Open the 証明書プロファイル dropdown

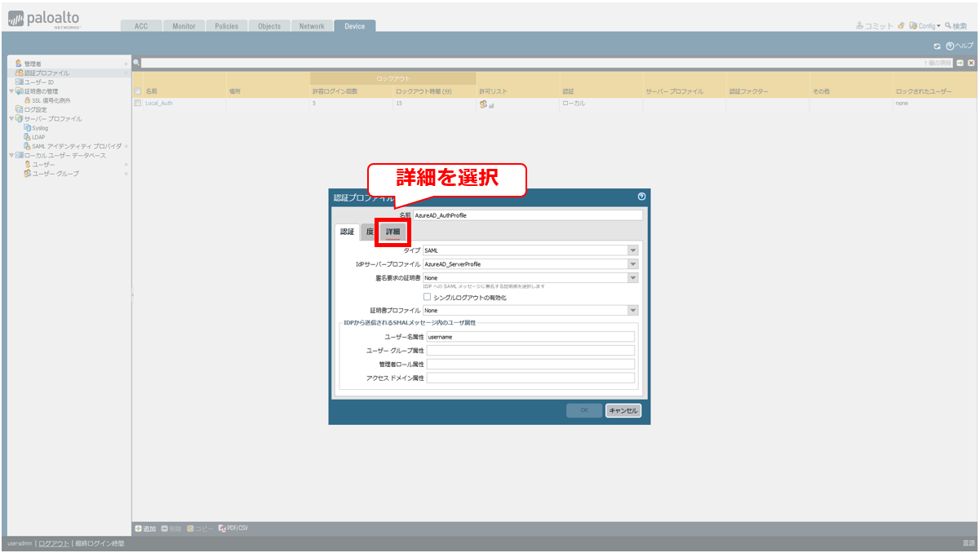pyautogui.click(x=632, y=311)
